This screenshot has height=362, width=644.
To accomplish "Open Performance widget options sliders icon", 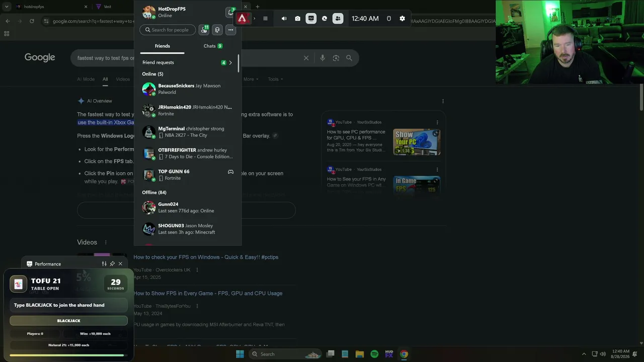I will click(104, 264).
